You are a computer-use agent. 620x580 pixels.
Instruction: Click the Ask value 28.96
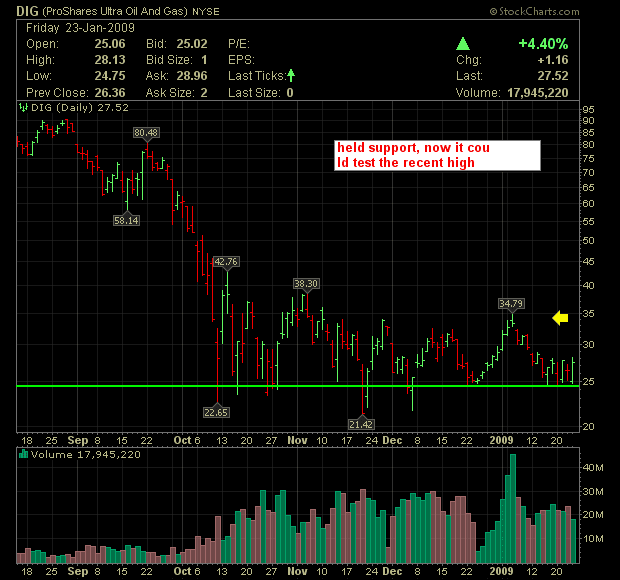click(x=192, y=76)
